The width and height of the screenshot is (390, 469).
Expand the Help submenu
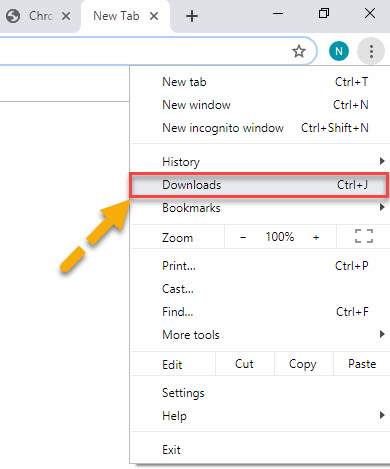pos(260,416)
